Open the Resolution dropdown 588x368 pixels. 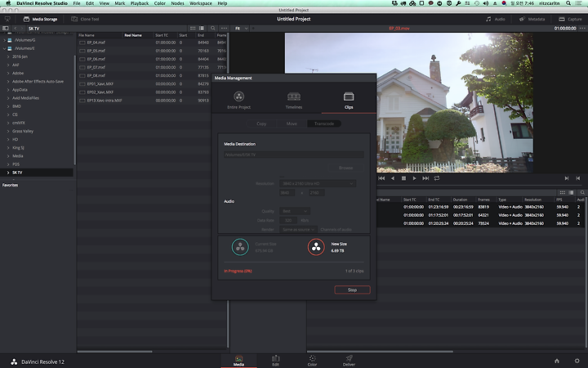pos(317,184)
